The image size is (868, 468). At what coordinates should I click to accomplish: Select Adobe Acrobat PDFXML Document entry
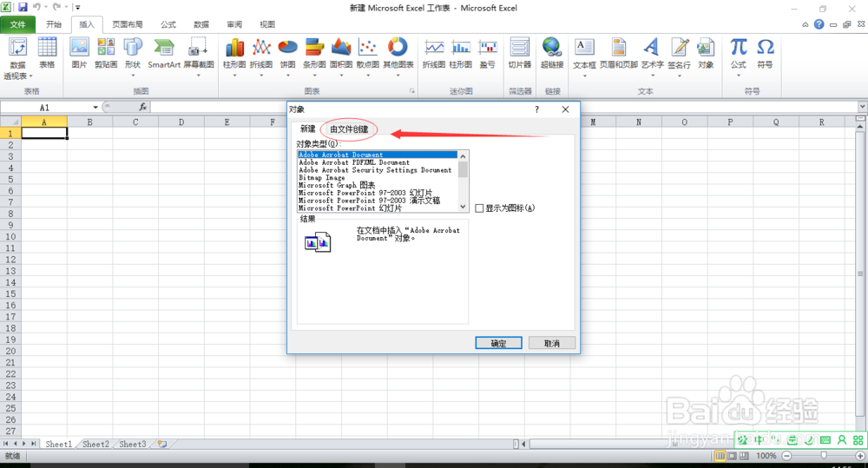click(354, 162)
